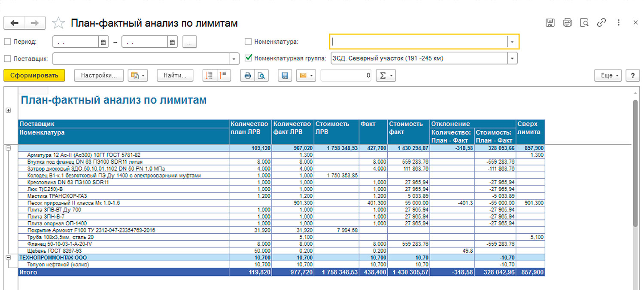Enable the Поставщик filter checkbox

[x=7, y=58]
